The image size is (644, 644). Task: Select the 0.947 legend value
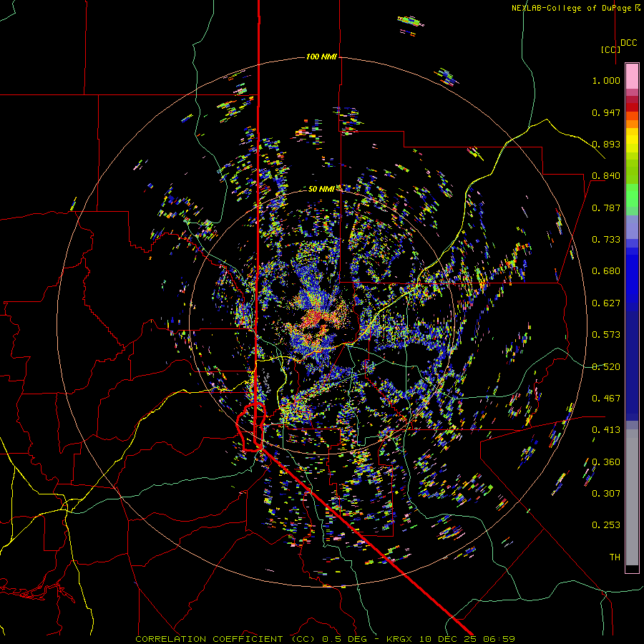pyautogui.click(x=606, y=112)
